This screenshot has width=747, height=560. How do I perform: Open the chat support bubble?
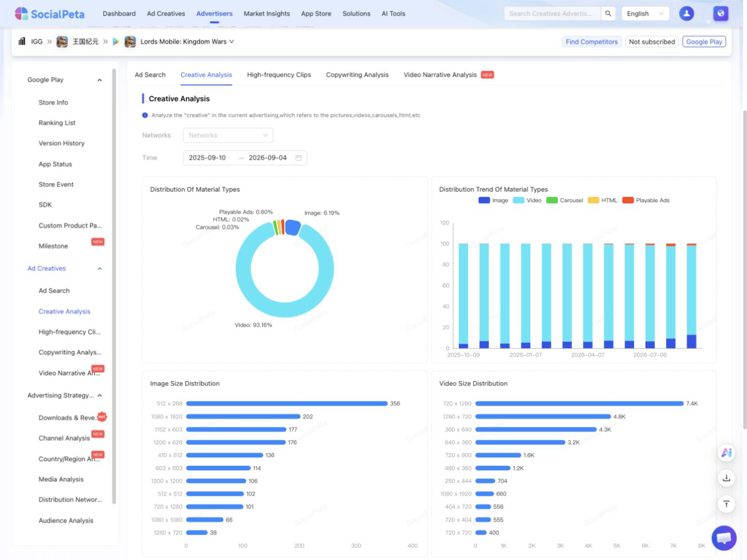[724, 538]
